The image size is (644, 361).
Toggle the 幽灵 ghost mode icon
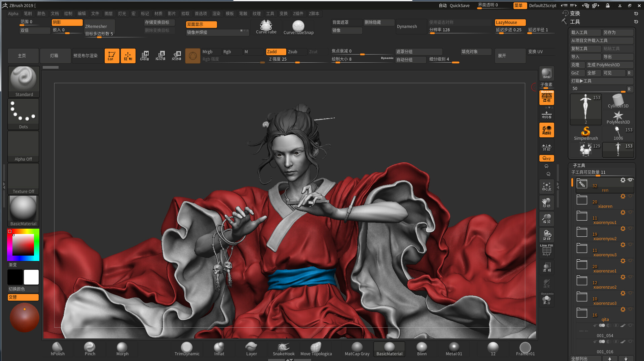point(546,284)
